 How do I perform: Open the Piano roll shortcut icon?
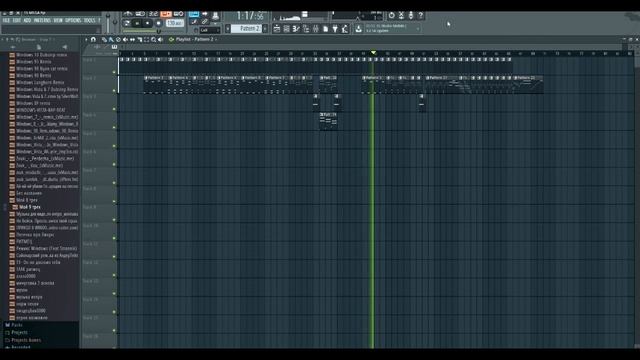point(296,29)
